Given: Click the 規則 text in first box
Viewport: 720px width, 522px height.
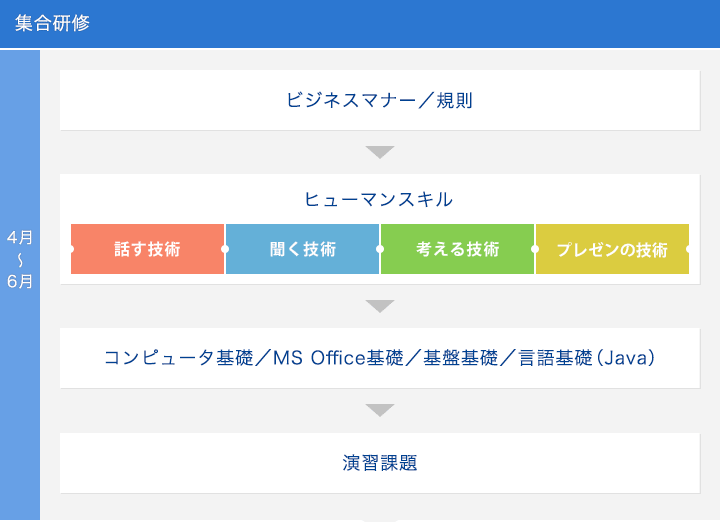Looking at the screenshot, I should [x=454, y=100].
